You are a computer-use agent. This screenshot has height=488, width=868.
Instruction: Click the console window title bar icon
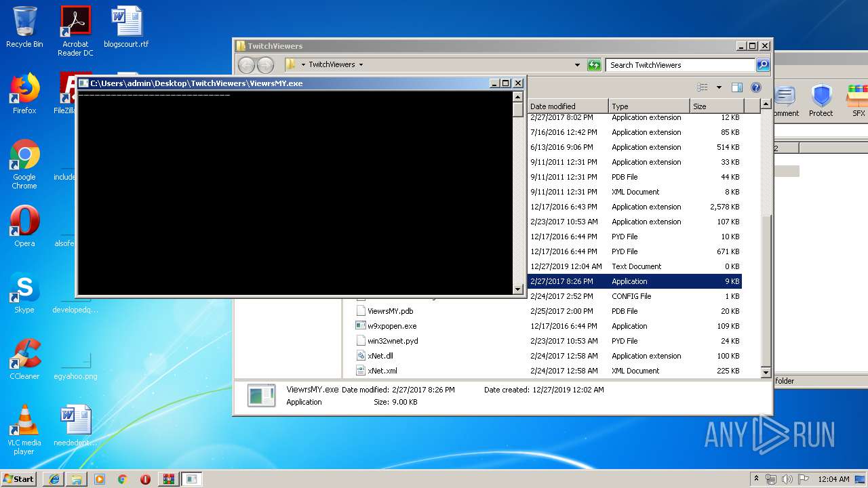coord(83,83)
